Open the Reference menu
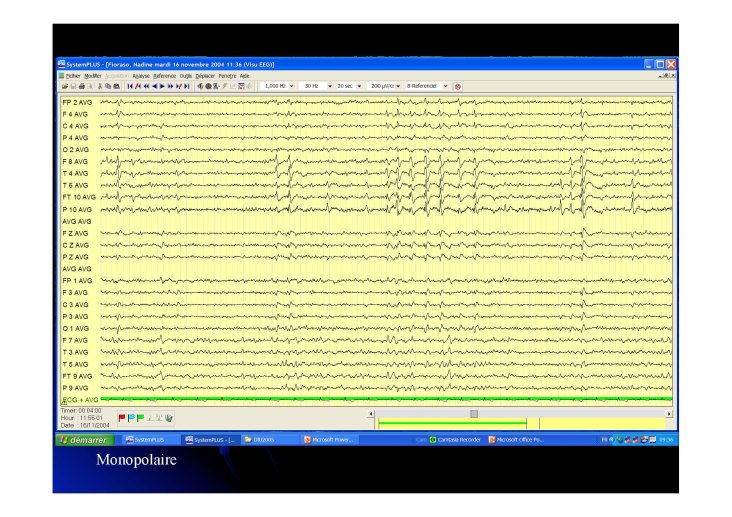Viewport: 732px width, 517px height. click(x=164, y=76)
